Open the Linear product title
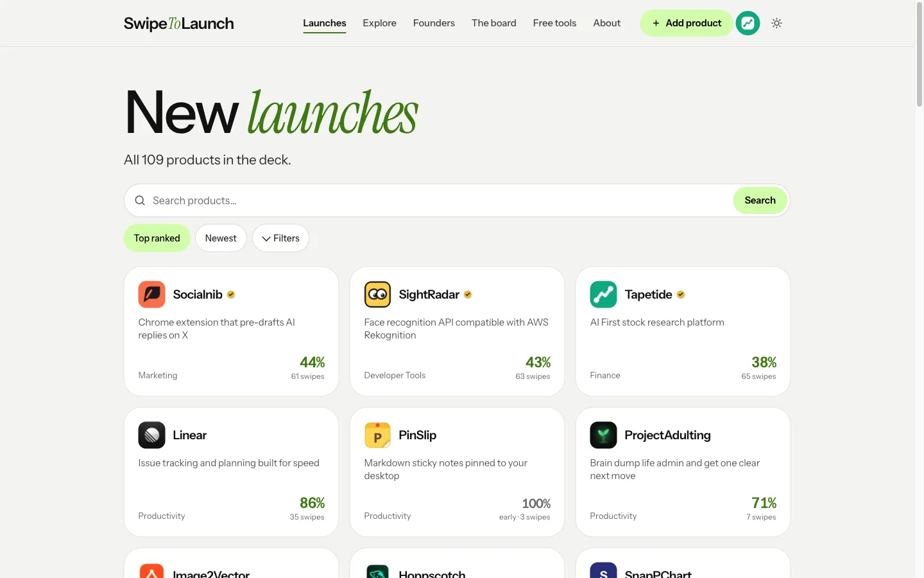924x578 pixels. 189,435
